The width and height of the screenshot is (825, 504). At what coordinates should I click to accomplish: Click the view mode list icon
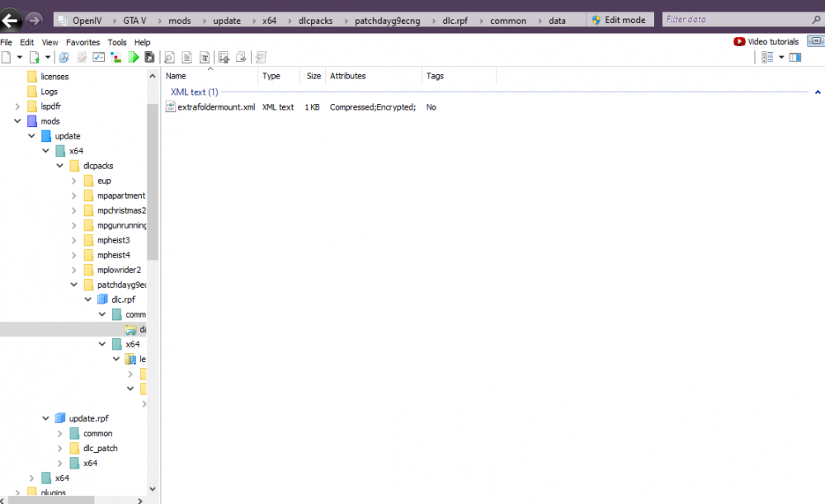pyautogui.click(x=767, y=58)
